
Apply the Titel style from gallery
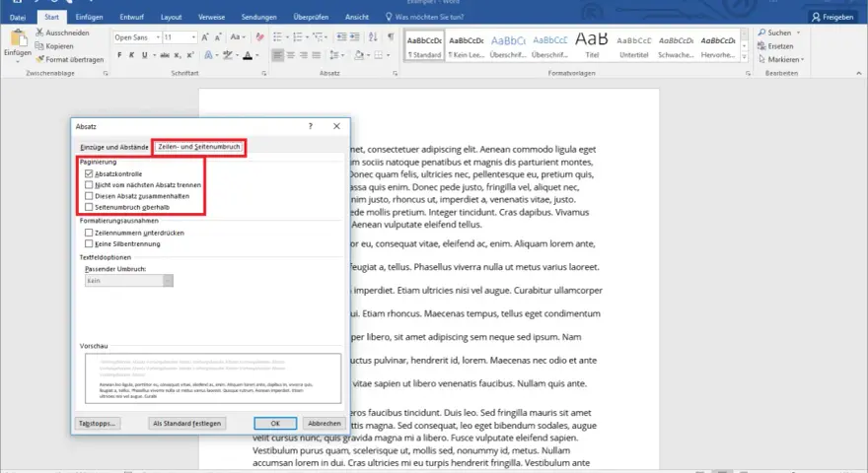click(592, 46)
